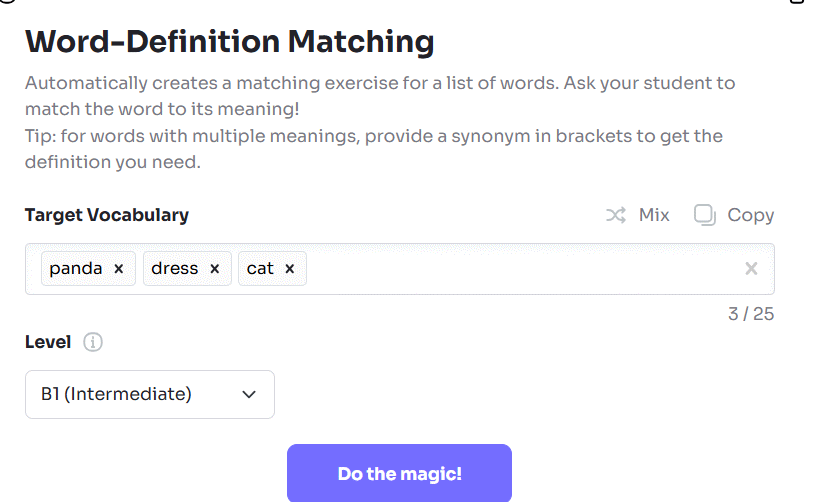Show the Level info tooltip icon

pyautogui.click(x=93, y=342)
